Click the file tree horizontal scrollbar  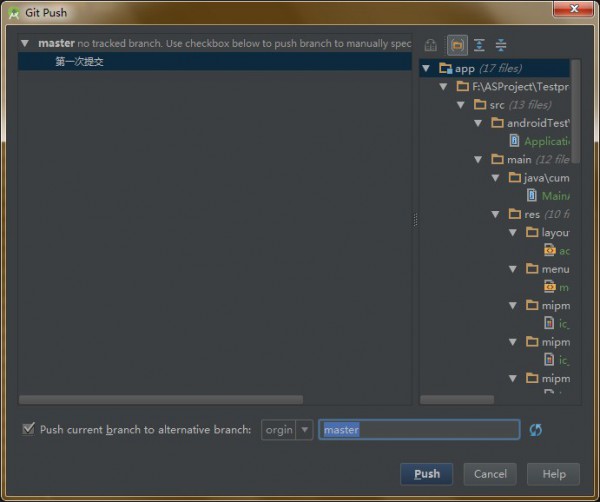457,399
